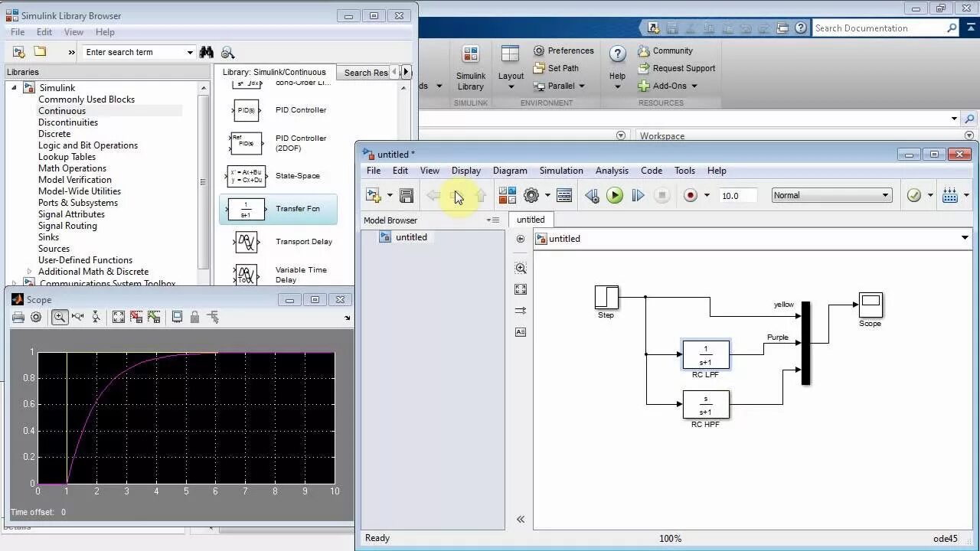Expand Additional Math & Discrete tree node
Image resolution: width=980 pixels, height=551 pixels.
coord(29,272)
